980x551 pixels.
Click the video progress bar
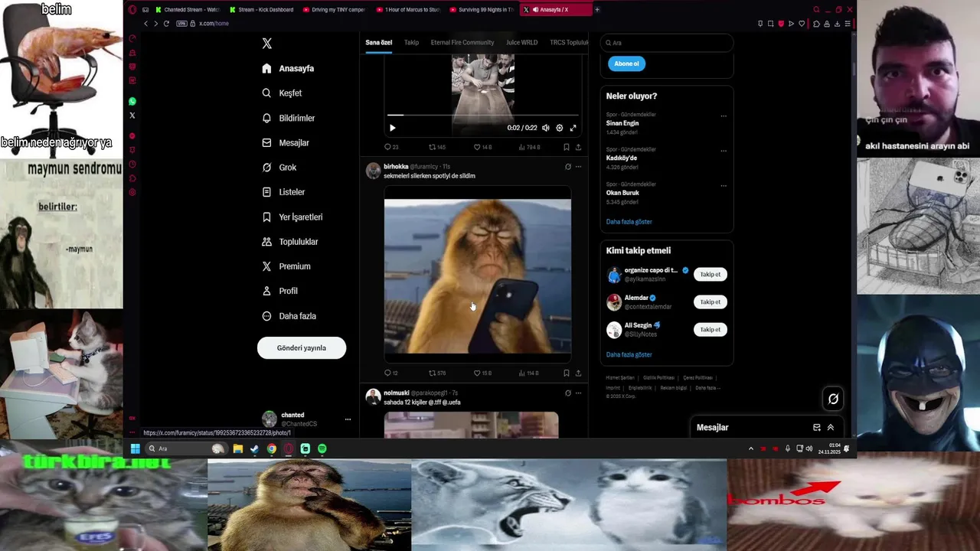482,116
